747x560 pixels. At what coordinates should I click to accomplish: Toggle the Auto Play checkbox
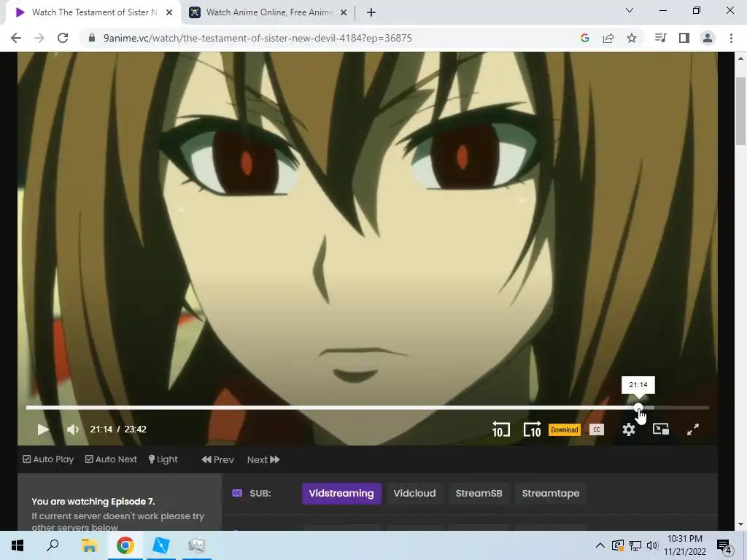[x=48, y=459]
